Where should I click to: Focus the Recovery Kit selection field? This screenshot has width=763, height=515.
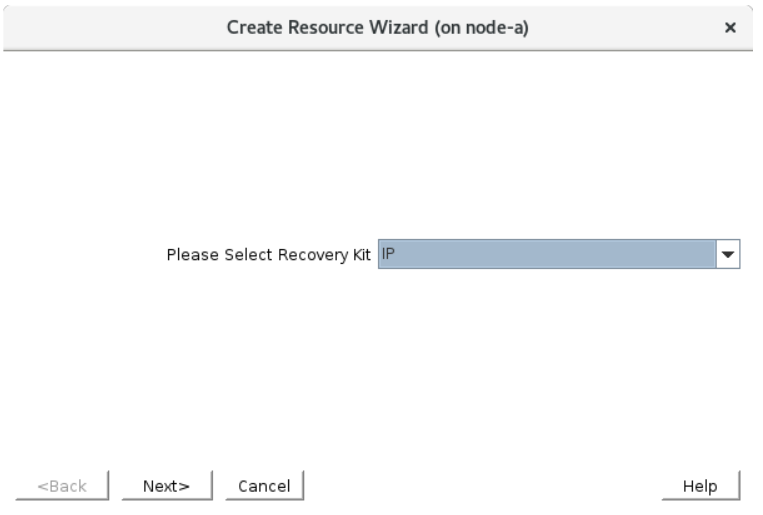coord(547,255)
